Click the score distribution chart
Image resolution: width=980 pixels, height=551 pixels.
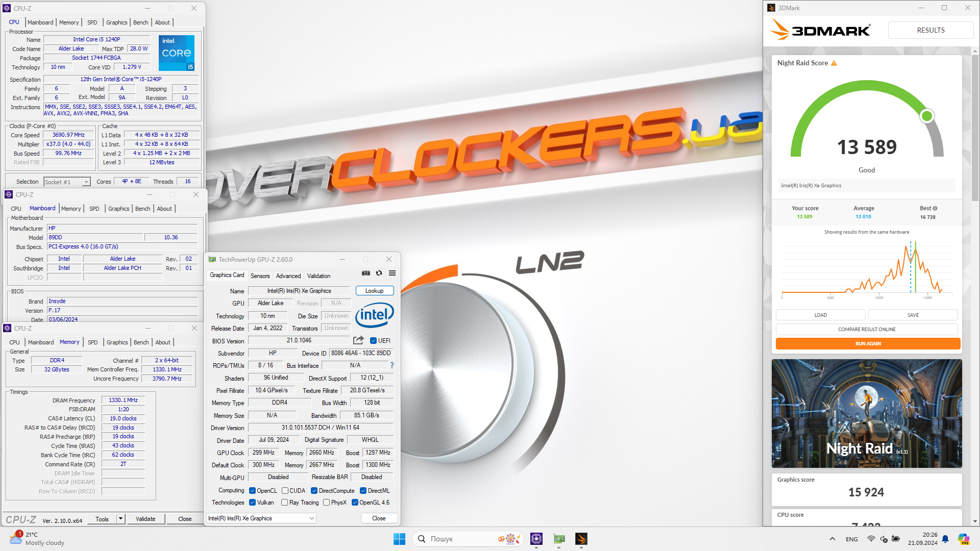[866, 269]
